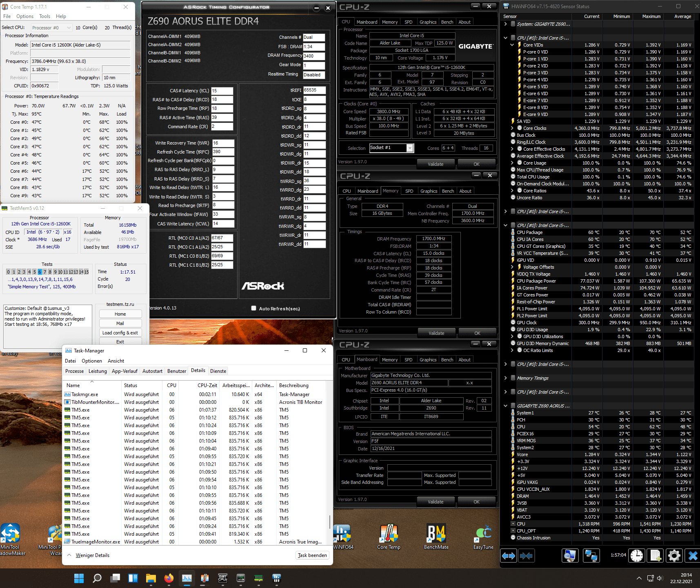
Task: Expand Core Clocks node in HWiNFO
Action: coord(512,128)
